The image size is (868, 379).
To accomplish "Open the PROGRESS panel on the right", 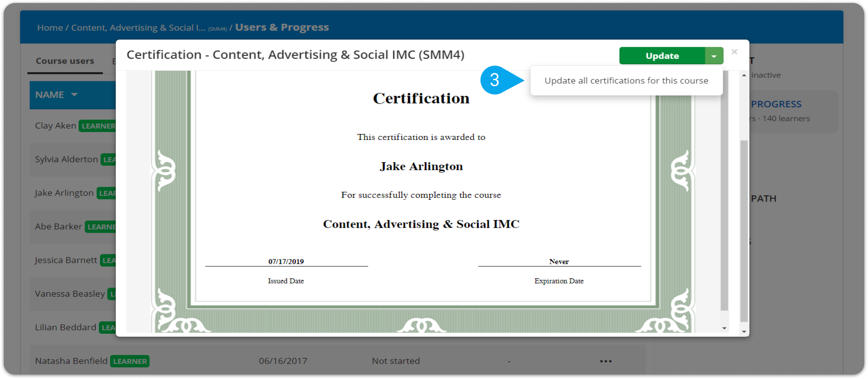I will pyautogui.click(x=776, y=104).
